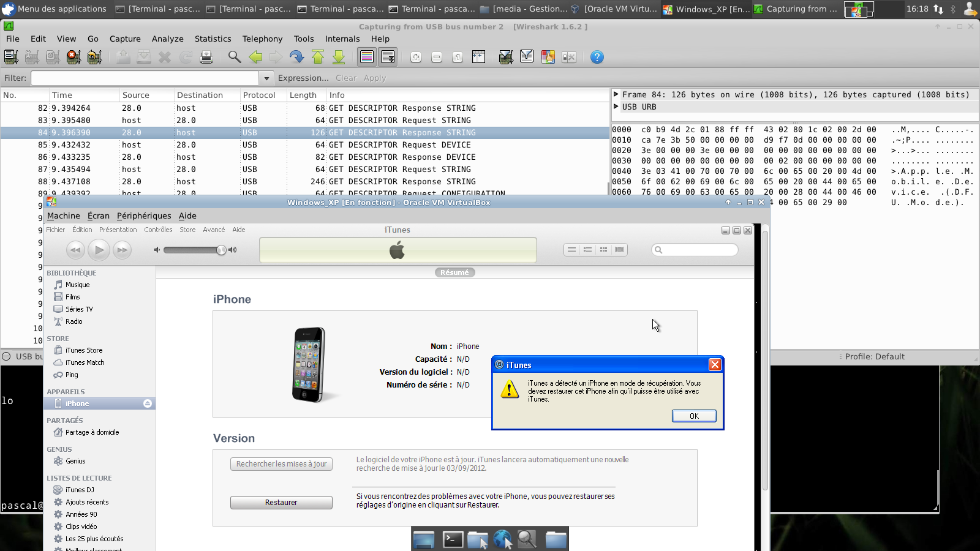Open the terminal icon in the dock
Image resolution: width=980 pixels, height=551 pixels.
453,539
